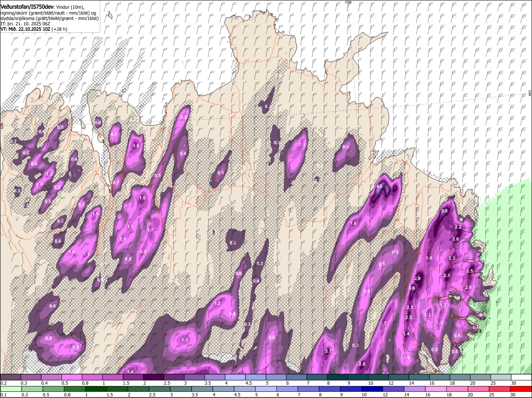This screenshot has height=398, width=532.
Task: Click the '2.3' precipitation value on the map
Action: [452, 258]
